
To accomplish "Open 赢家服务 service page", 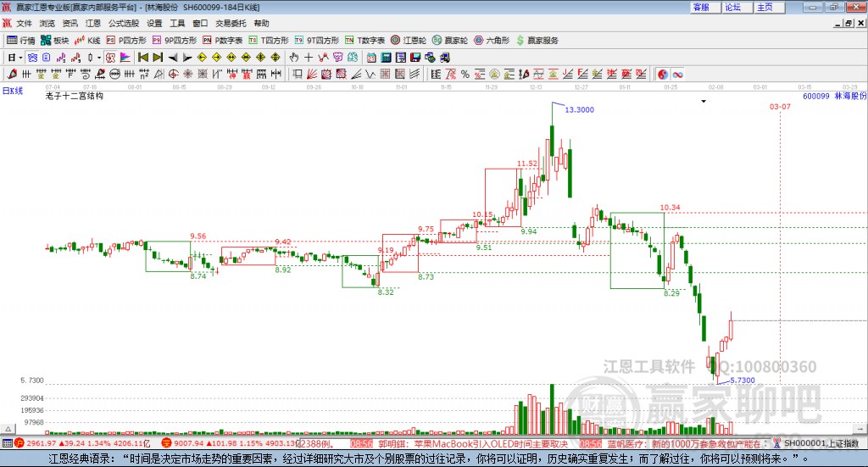I will [x=537, y=41].
